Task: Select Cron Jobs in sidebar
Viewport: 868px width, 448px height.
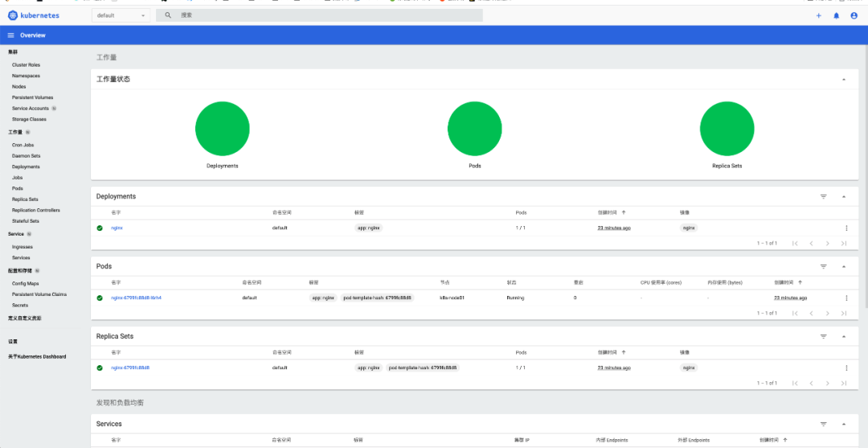Action: coord(23,145)
